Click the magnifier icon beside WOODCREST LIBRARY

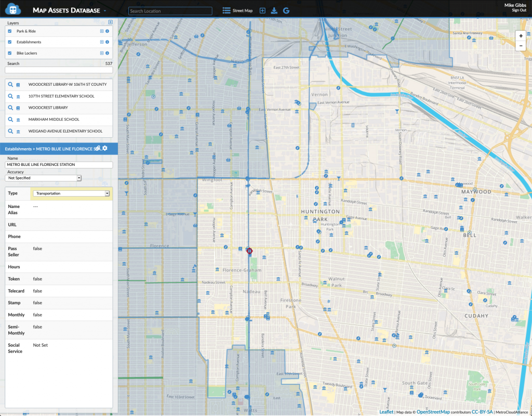[10, 108]
